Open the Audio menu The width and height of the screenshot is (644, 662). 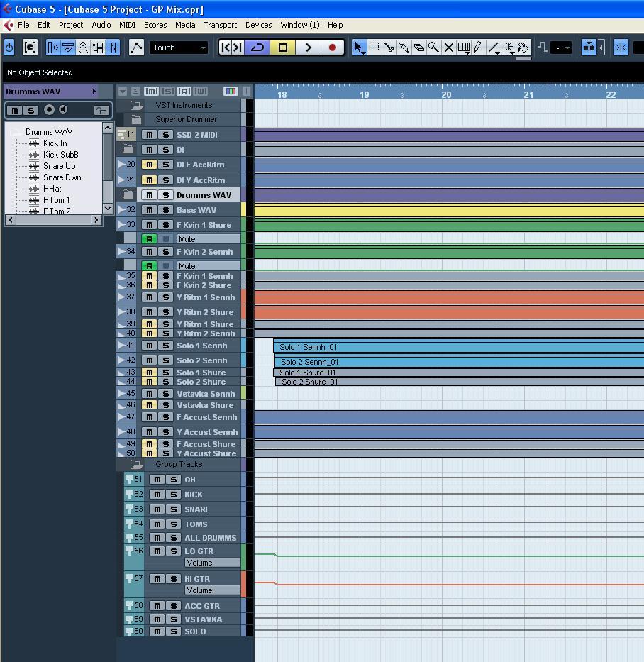tap(101, 25)
